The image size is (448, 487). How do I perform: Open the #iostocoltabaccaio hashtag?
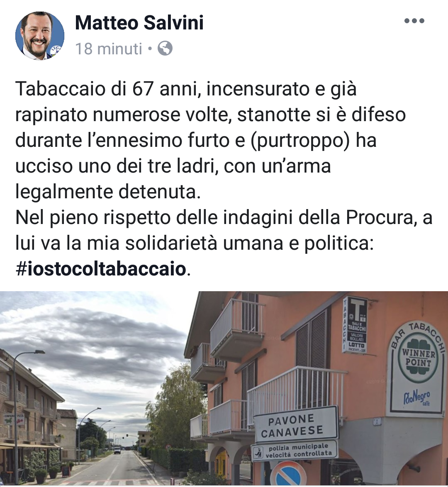[x=101, y=268]
